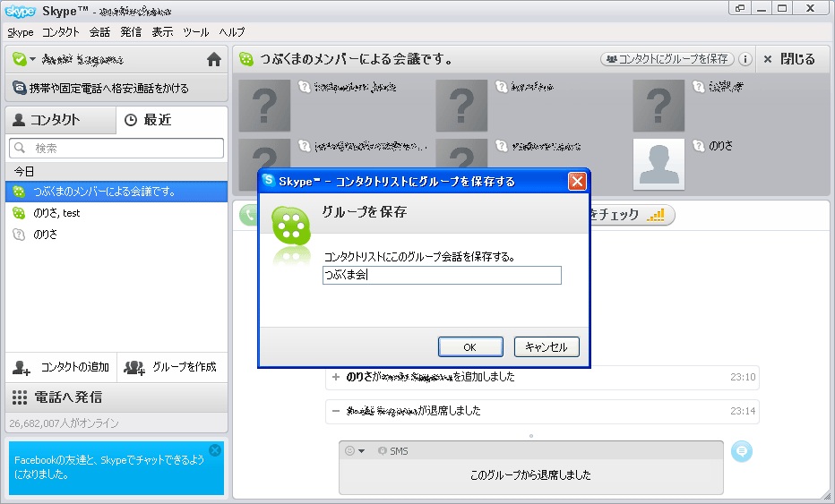This screenshot has height=504, width=835.
Task: Click the green presence status icon
Action: [x=19, y=59]
